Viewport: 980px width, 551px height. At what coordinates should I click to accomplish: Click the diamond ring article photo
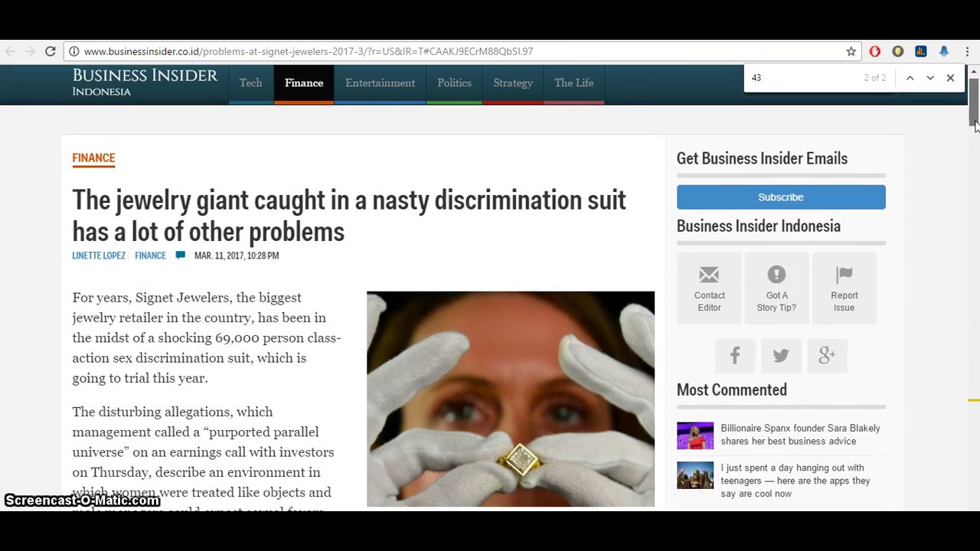click(x=511, y=399)
